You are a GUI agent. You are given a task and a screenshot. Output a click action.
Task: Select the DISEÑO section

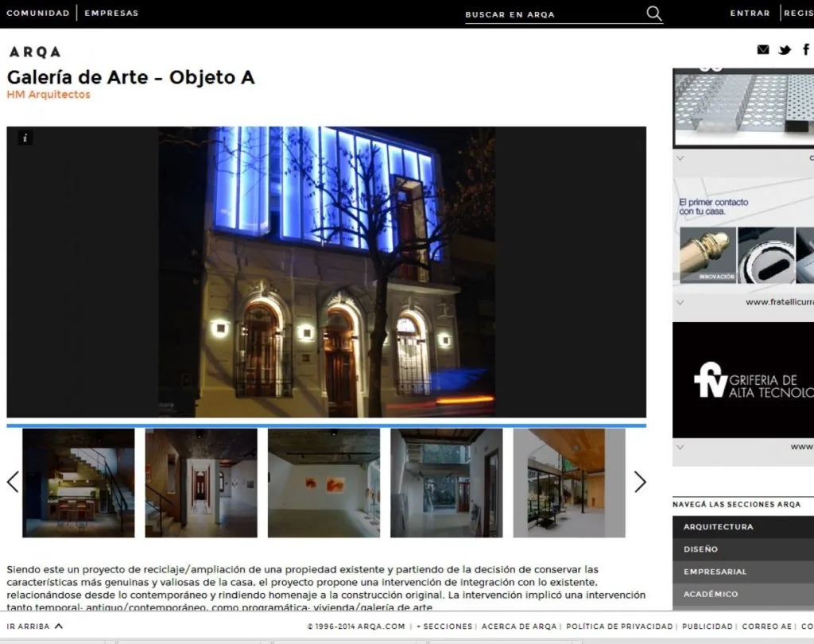click(743, 549)
